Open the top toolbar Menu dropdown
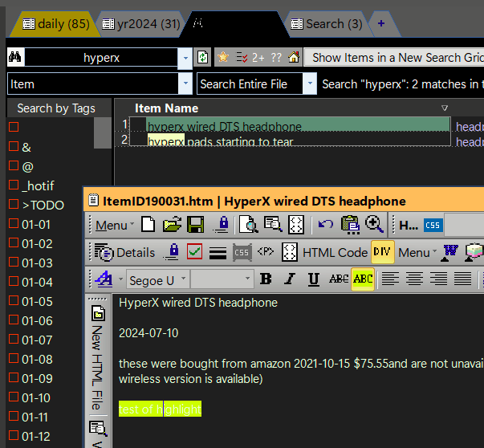The height and width of the screenshot is (448, 484). coord(115,225)
